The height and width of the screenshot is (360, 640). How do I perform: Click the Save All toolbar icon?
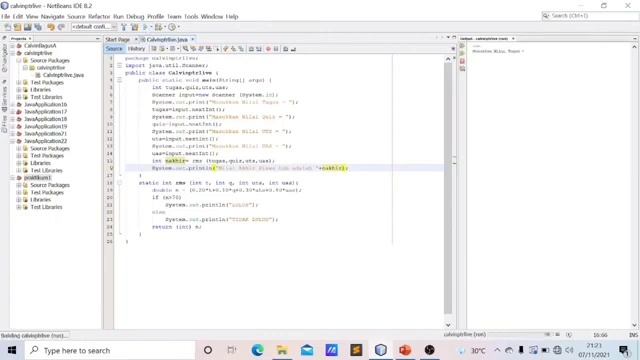pyautogui.click(x=38, y=27)
